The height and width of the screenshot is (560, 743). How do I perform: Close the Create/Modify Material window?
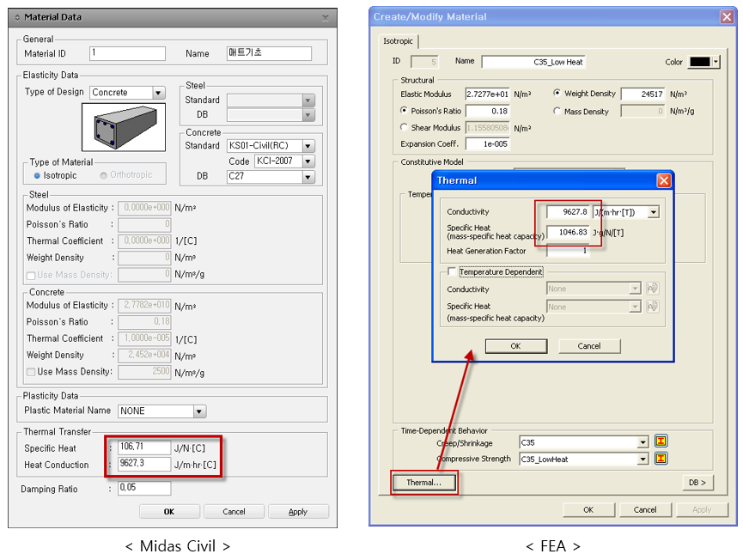click(x=727, y=17)
